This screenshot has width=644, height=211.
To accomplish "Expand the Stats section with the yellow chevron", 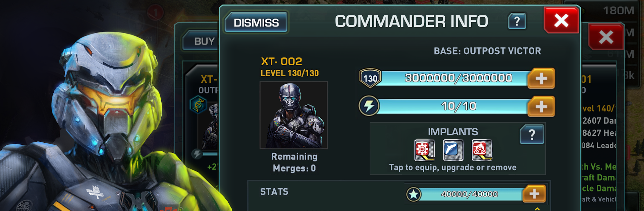I will pos(537,209).
